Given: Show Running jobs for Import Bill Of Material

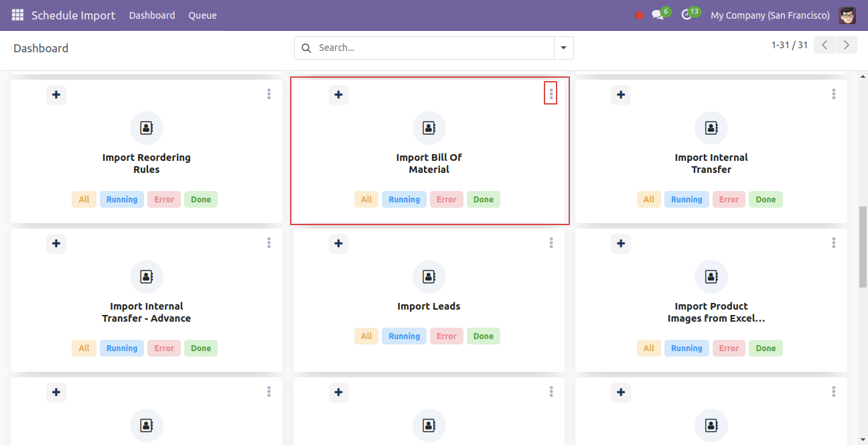Looking at the screenshot, I should click(405, 200).
